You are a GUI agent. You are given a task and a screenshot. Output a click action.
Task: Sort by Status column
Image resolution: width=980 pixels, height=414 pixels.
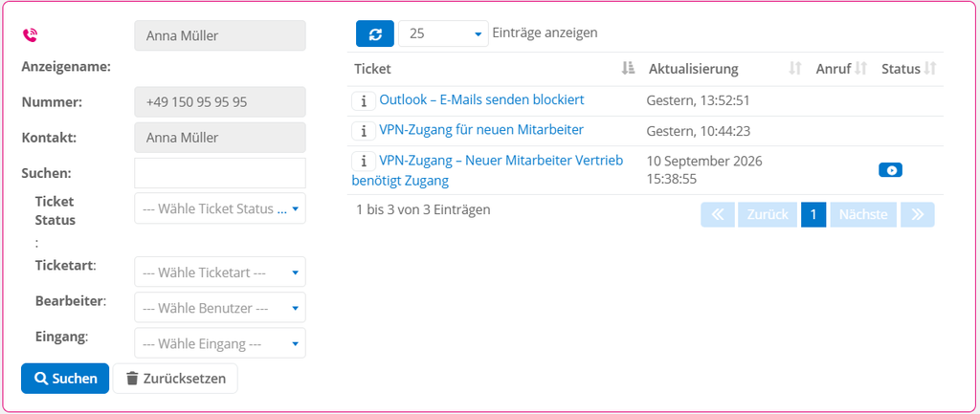tap(930, 69)
